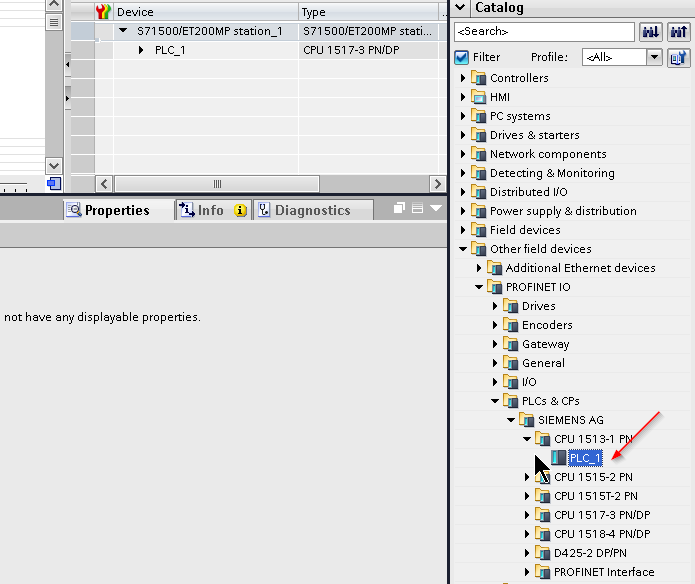Select the Drives & starters folder icon
This screenshot has height=584, width=695.
[479, 135]
